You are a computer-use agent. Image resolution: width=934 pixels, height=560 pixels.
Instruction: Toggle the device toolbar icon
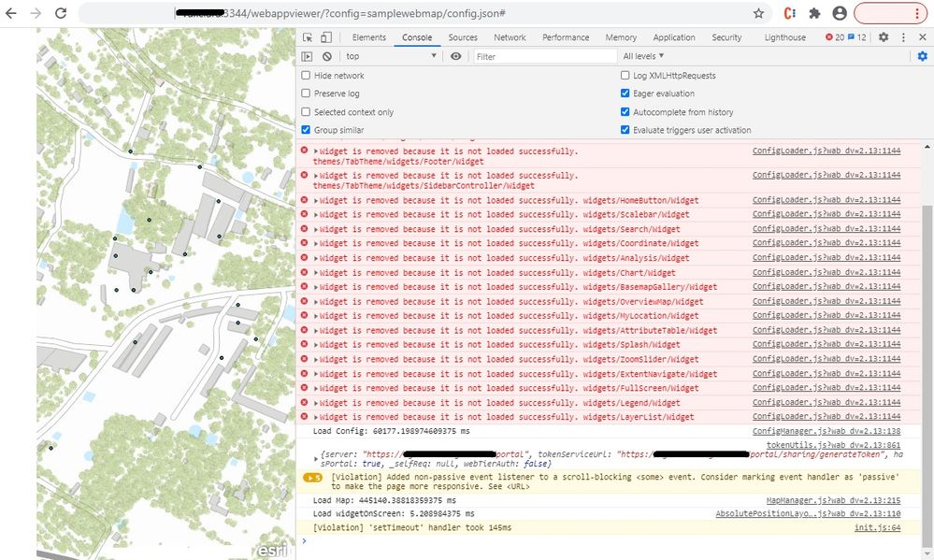pos(326,37)
